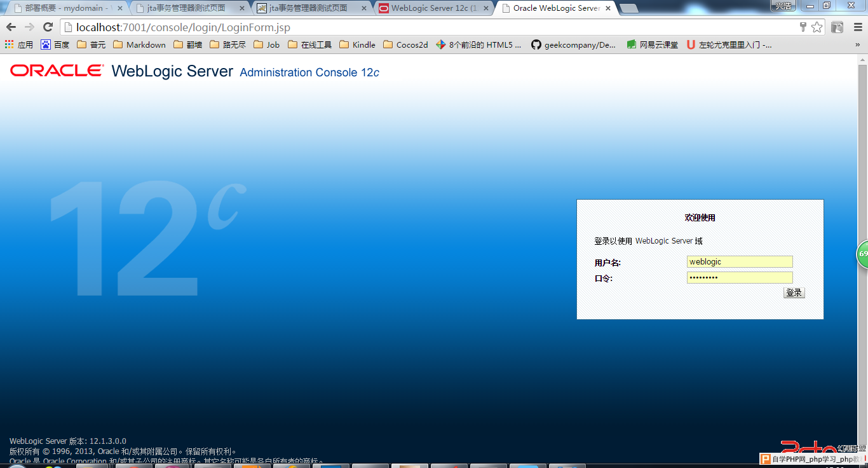Click the 版权所有 1996, 2013 copyright line
The width and height of the screenshot is (868, 468).
[x=123, y=451]
